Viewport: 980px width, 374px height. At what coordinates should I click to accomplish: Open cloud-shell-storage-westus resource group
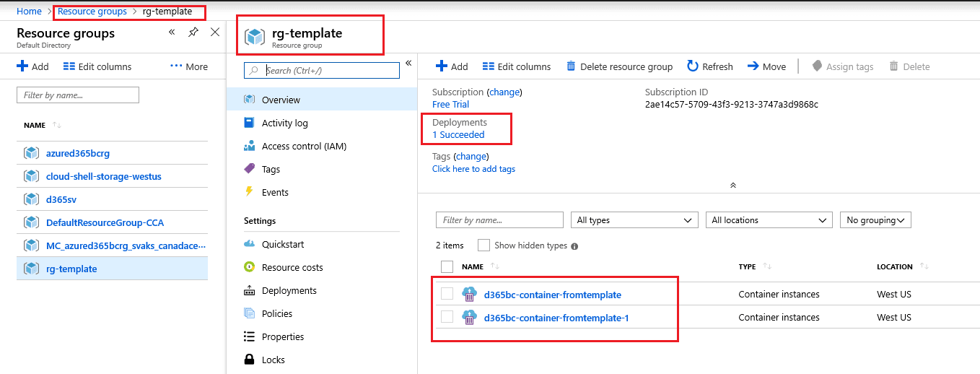104,176
